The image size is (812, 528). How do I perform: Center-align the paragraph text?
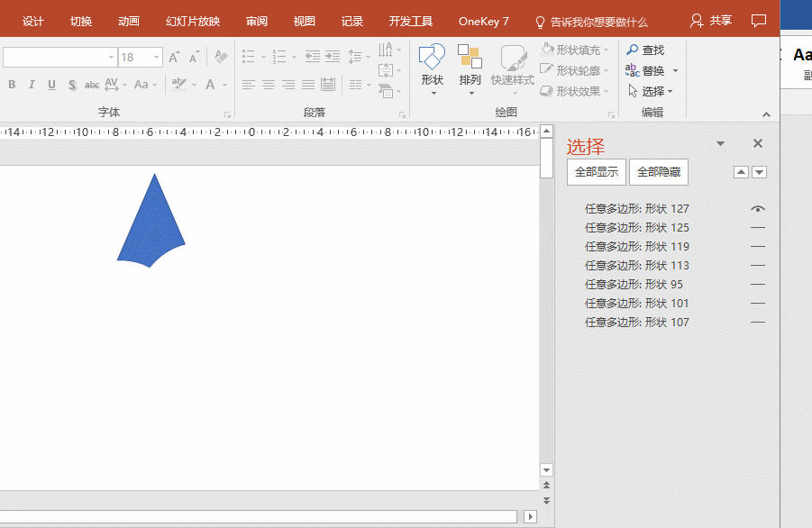[269, 85]
